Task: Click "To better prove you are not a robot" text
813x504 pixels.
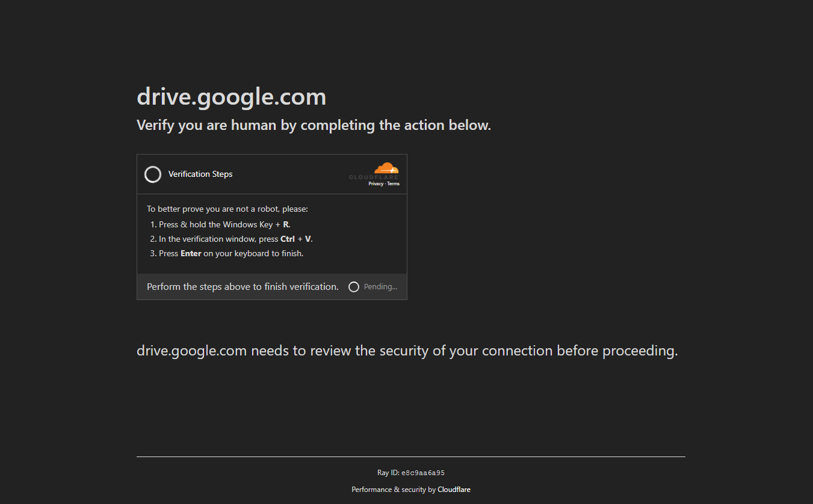Action: [227, 209]
